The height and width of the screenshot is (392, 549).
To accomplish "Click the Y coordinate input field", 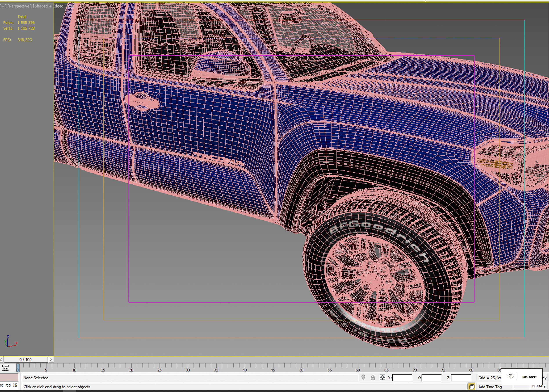I will [x=432, y=378].
